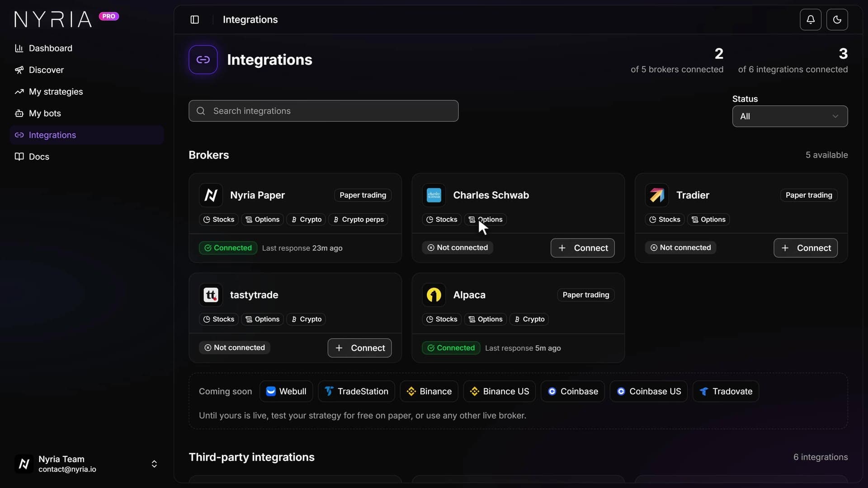Click '6 integrations' count text

click(821, 457)
